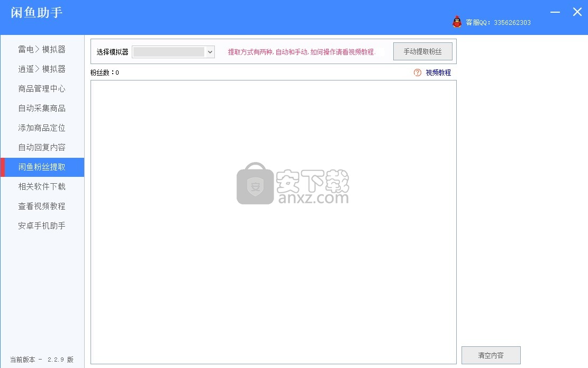Click the 闲鱼助手 title text
Image resolution: width=588 pixels, height=368 pixels.
pyautogui.click(x=37, y=13)
